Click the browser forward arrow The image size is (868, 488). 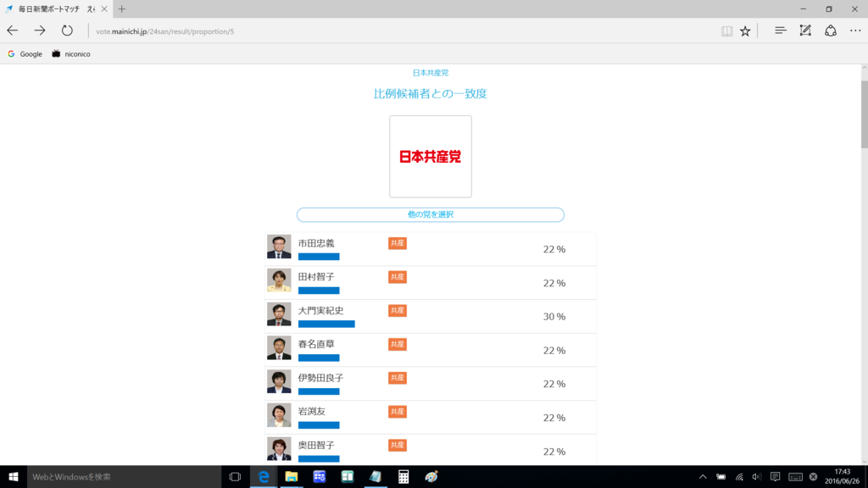39,31
